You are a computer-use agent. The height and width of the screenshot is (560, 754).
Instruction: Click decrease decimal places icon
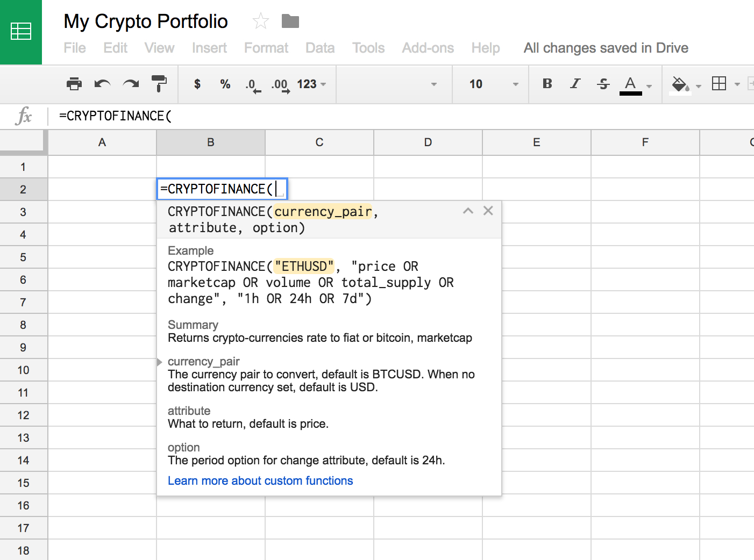tap(252, 85)
